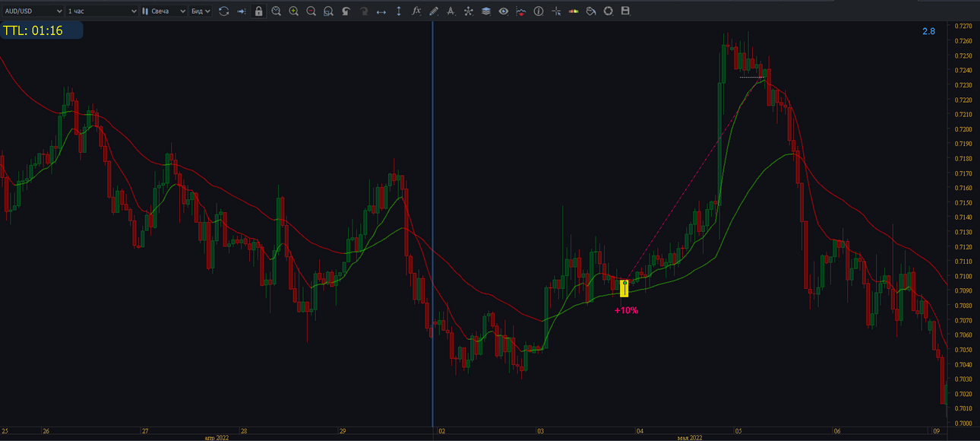Open the Бид price type dropdown
The height and width of the screenshot is (441, 980).
[201, 11]
